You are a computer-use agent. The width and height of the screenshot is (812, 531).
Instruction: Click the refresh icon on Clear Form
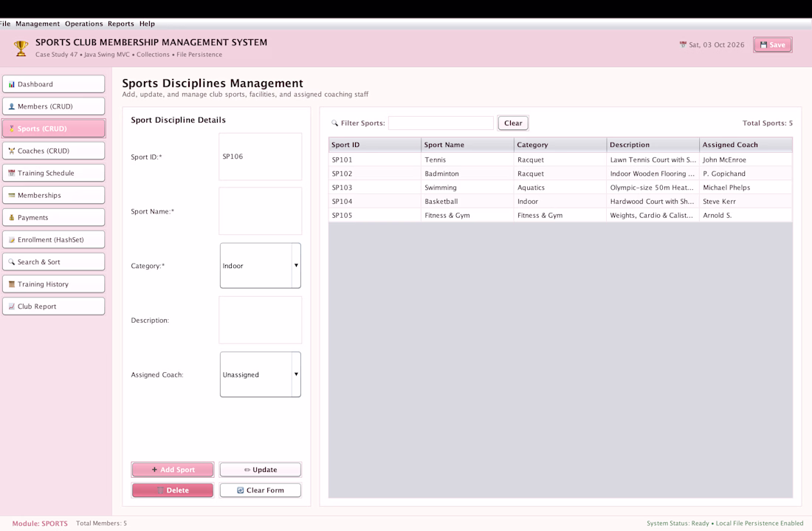point(241,490)
